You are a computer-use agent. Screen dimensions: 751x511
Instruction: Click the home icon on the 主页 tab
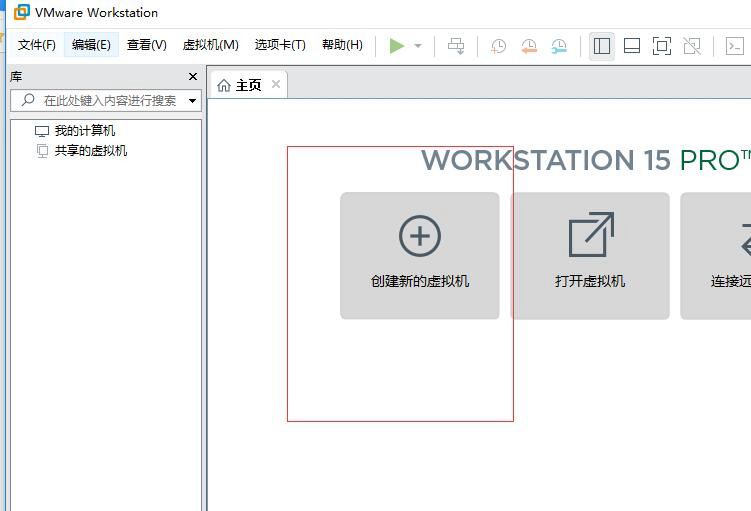[x=224, y=86]
